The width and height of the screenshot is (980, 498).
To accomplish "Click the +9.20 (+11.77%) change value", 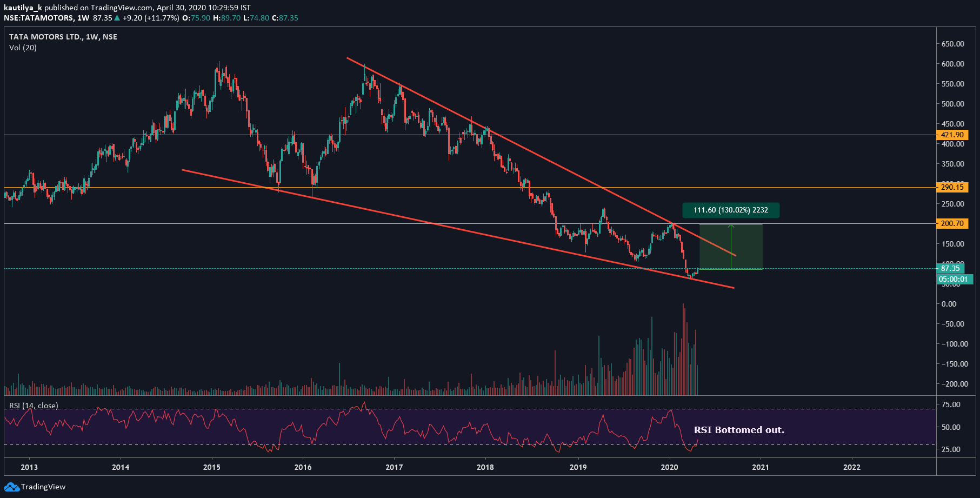I will tap(151, 18).
